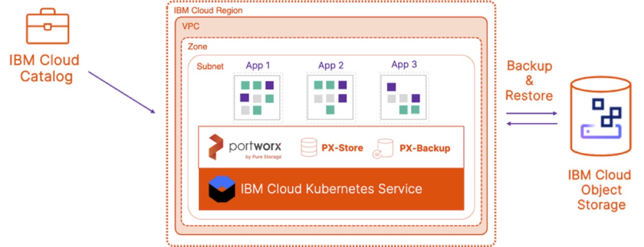This screenshot has width=644, height=247.
Task: Click the "IBM Cloud Catalog" label
Action: coord(44,69)
